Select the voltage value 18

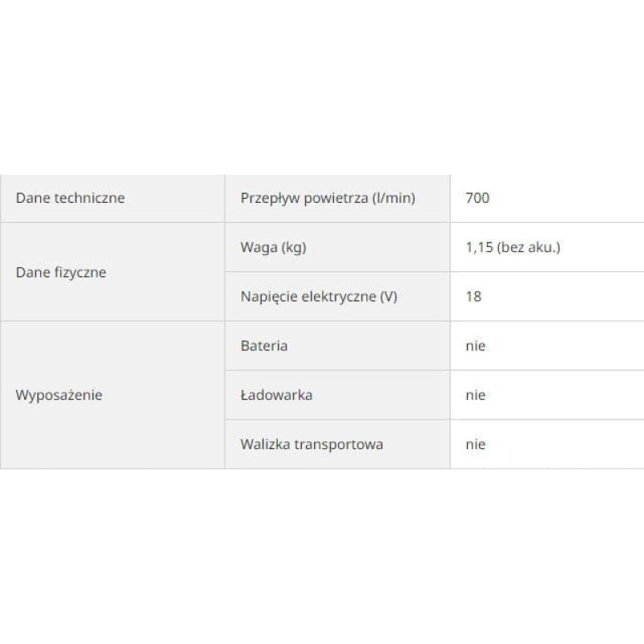[x=473, y=296]
